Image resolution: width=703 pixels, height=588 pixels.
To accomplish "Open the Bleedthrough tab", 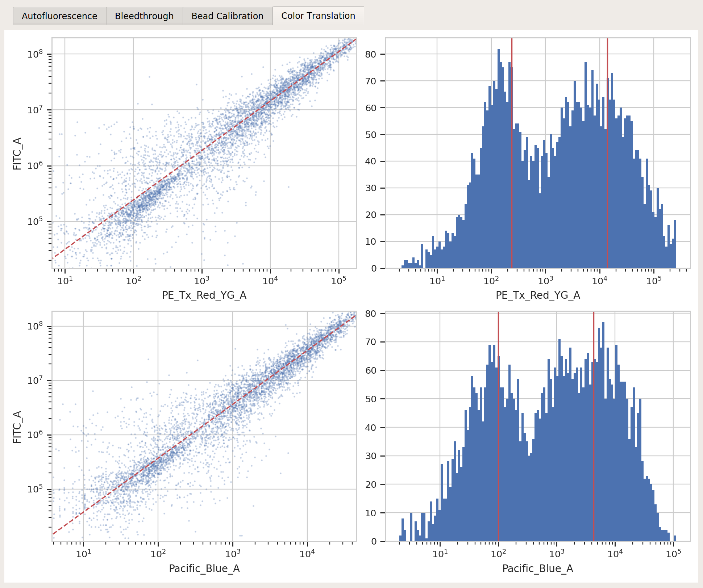I will [x=144, y=16].
